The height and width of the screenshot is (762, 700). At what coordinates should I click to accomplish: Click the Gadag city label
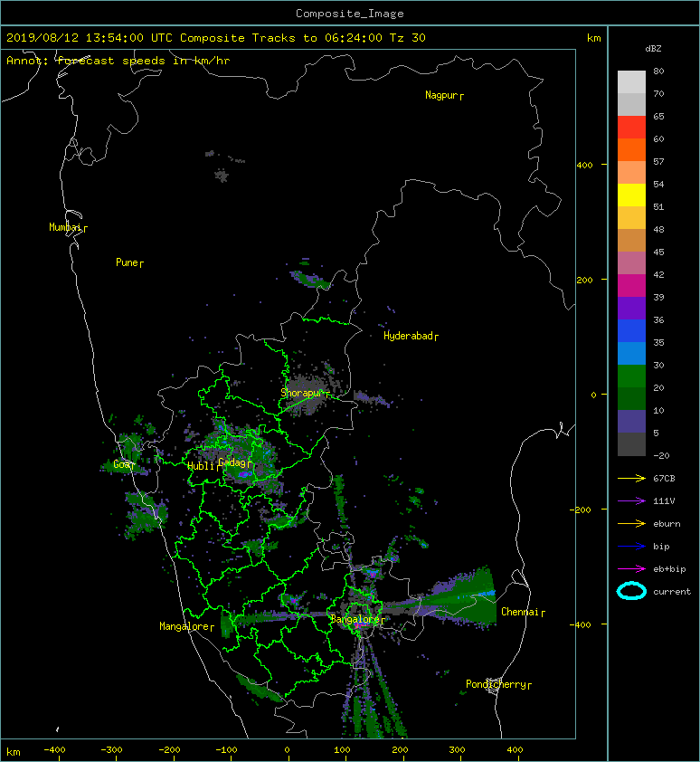pyautogui.click(x=232, y=462)
